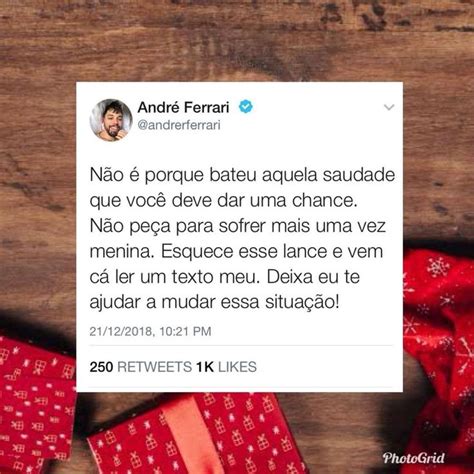474x474 pixels.
Task: Click André Ferrari's profile picture
Action: (111, 120)
